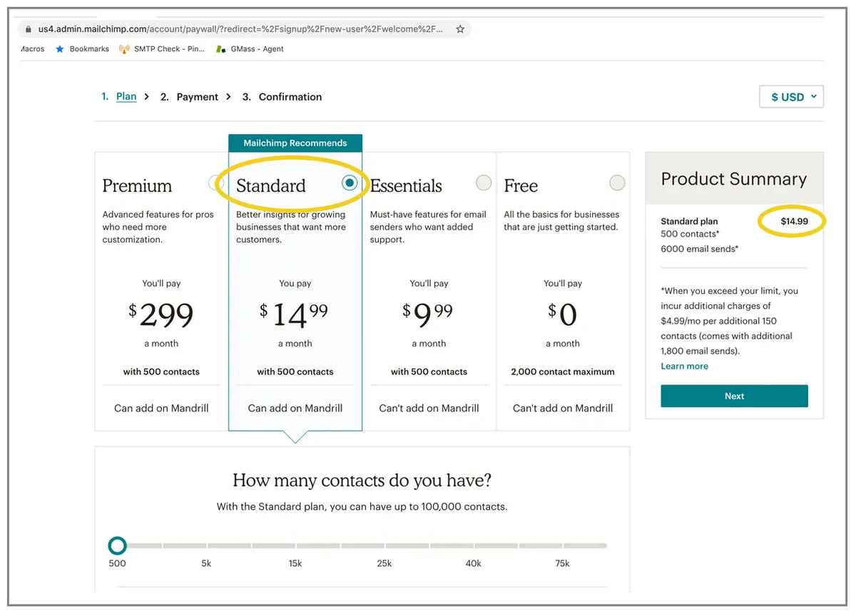Choose the Essentials plan radio button
856x616 pixels.
pyautogui.click(x=484, y=183)
